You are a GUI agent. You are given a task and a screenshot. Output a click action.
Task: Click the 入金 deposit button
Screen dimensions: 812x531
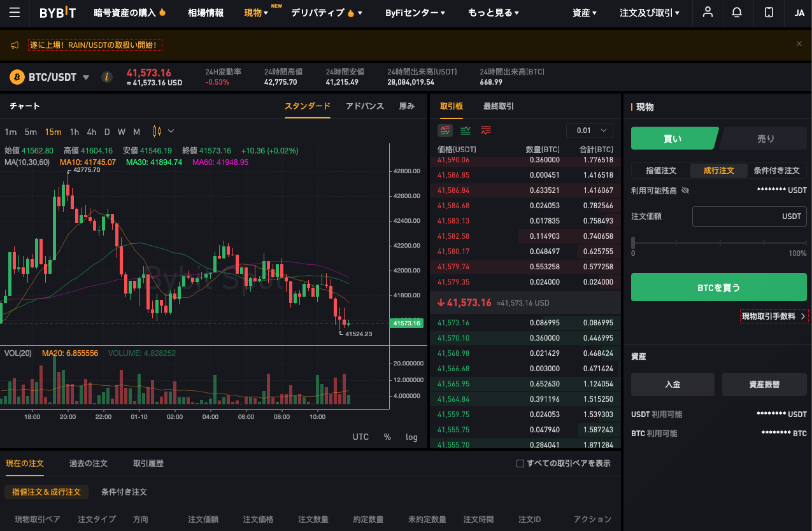coord(673,385)
